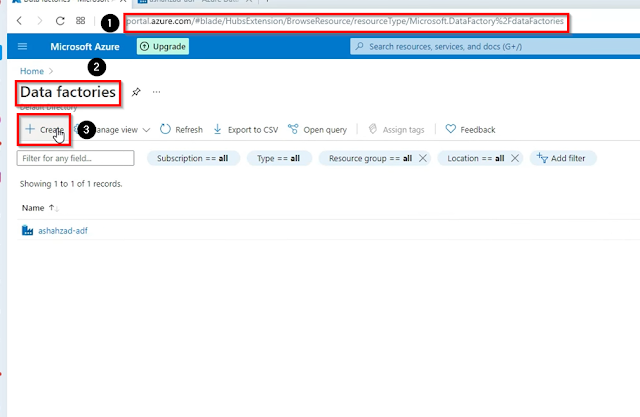Viewport: 640px width, 417px height.
Task: Open the Feedback option
Action: click(x=470, y=130)
